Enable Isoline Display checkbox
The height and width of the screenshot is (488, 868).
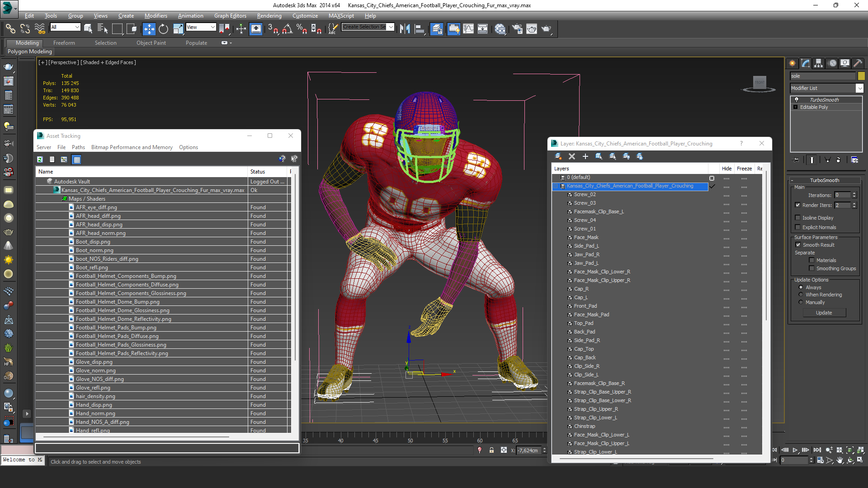tap(798, 218)
